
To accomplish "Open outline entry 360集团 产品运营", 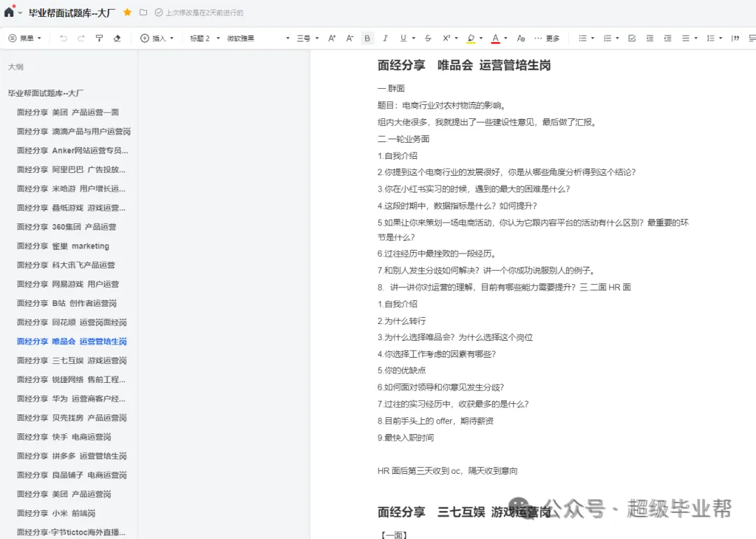I will (66, 227).
